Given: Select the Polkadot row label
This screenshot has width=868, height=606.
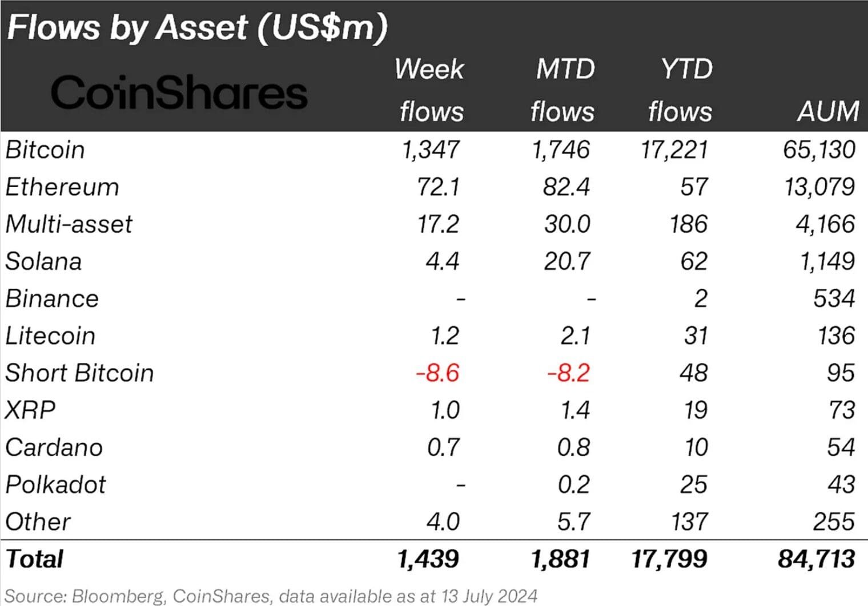Looking at the screenshot, I should click(x=55, y=484).
